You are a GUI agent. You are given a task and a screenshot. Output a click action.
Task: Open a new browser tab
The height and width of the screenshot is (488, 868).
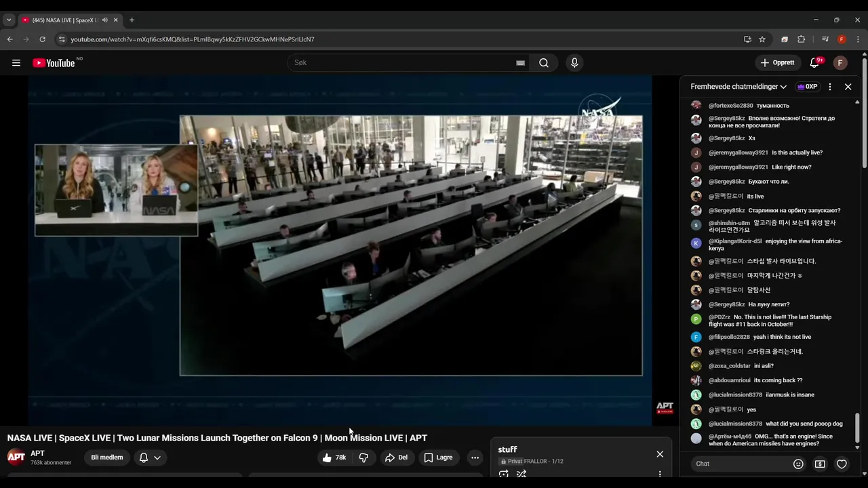click(132, 20)
